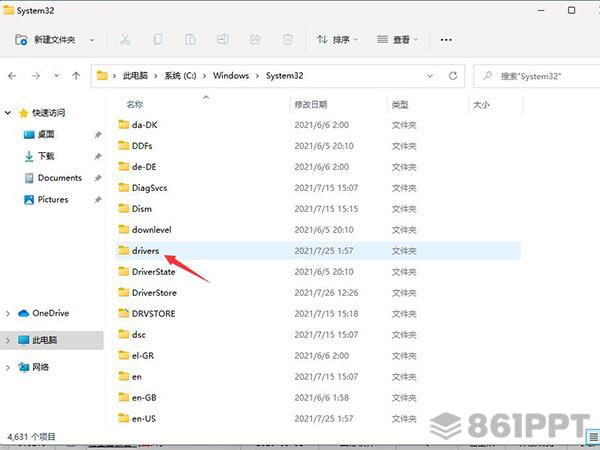600x450 pixels.
Task: Click the rename icon in toolbar
Action: [x=222, y=40]
